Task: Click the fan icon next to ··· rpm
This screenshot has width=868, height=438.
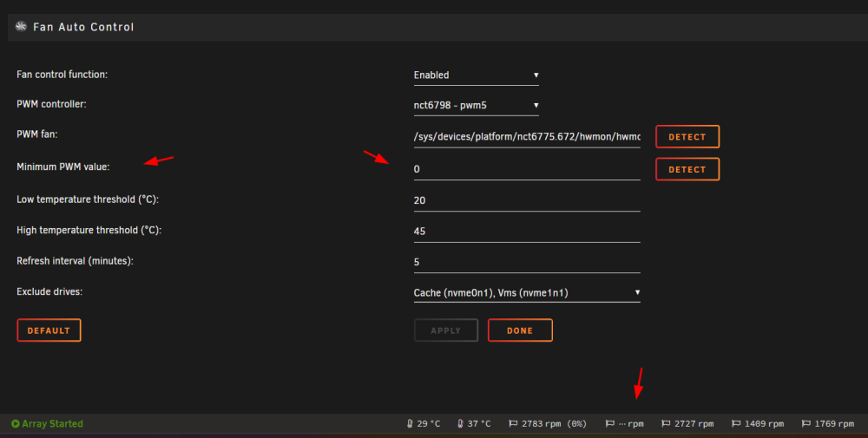Action: (610, 423)
